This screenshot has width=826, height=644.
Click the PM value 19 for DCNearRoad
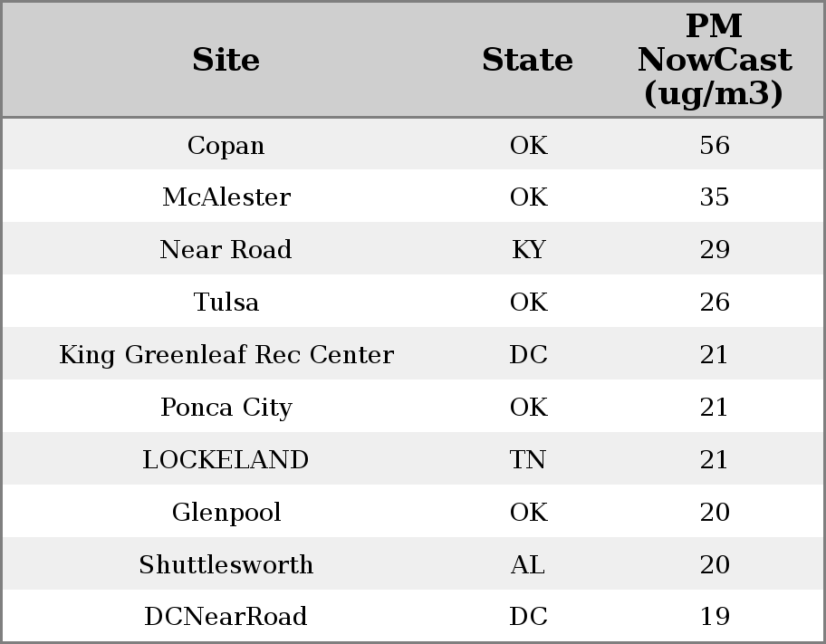coord(714,617)
